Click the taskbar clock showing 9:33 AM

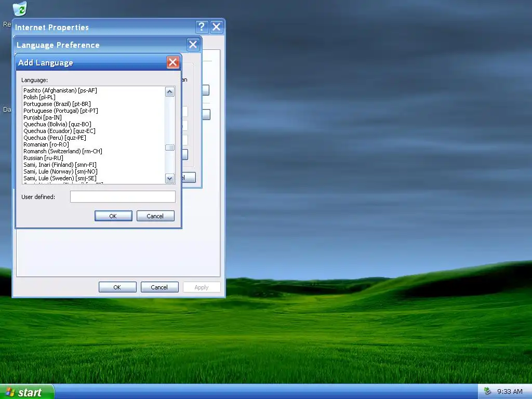[510, 392]
